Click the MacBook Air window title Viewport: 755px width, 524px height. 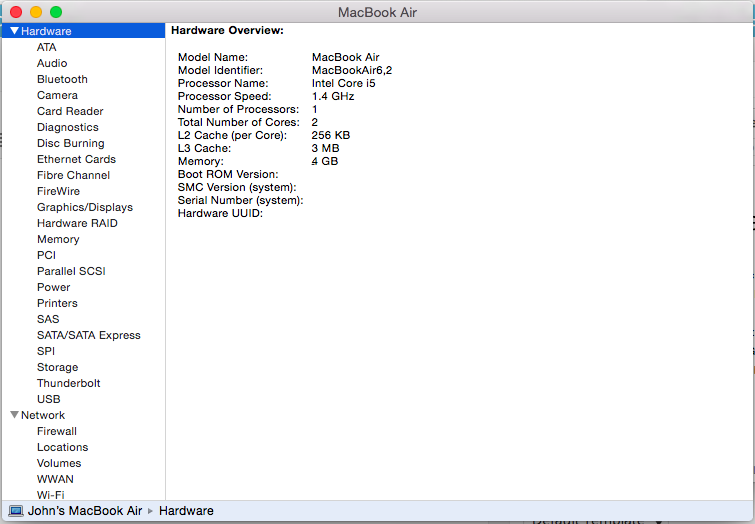(377, 12)
